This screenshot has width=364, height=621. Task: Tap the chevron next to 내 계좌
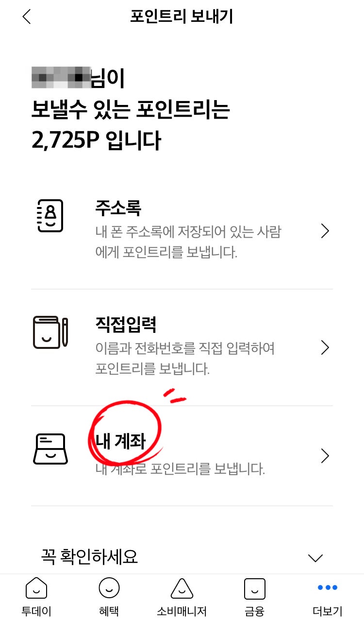click(x=325, y=456)
